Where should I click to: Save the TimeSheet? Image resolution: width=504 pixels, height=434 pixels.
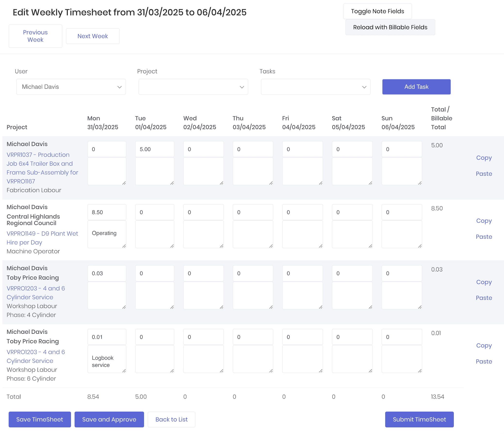coord(40,419)
